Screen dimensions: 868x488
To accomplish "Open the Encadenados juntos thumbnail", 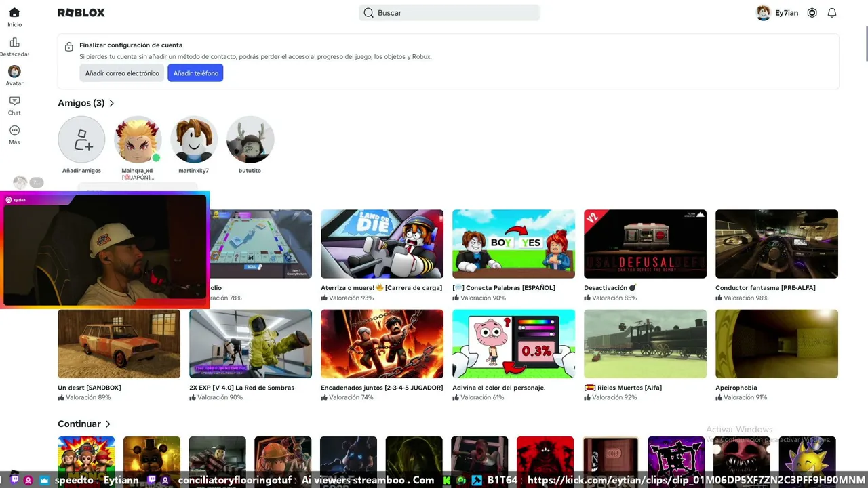I will coord(382,344).
